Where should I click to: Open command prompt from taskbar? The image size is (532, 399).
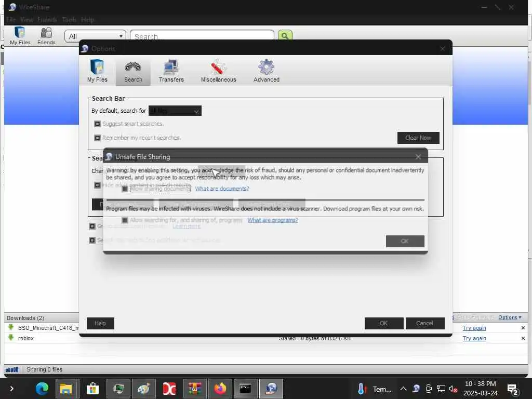pyautogui.click(x=245, y=389)
